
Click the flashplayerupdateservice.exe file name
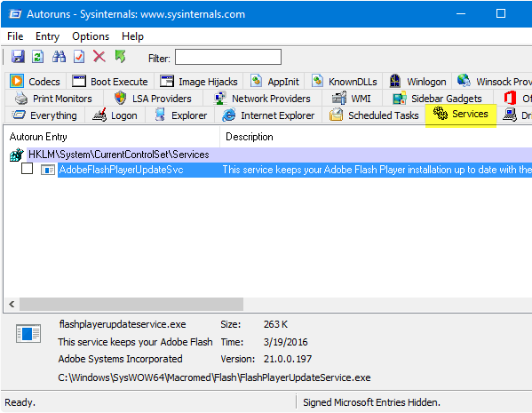(x=123, y=324)
